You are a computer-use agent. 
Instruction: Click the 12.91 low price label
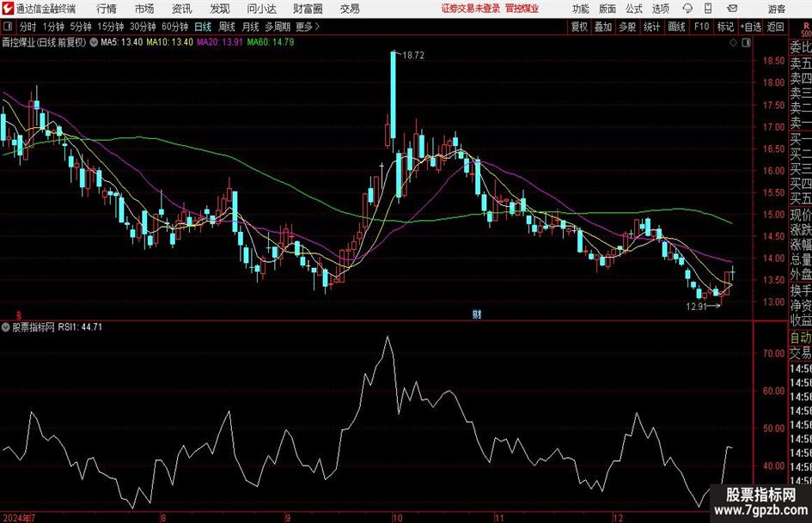697,307
